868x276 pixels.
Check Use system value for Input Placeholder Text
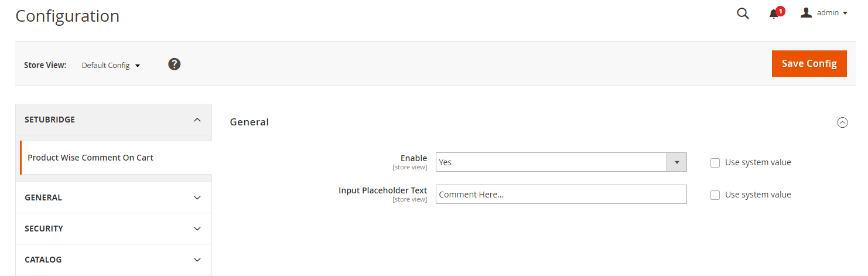[715, 195]
